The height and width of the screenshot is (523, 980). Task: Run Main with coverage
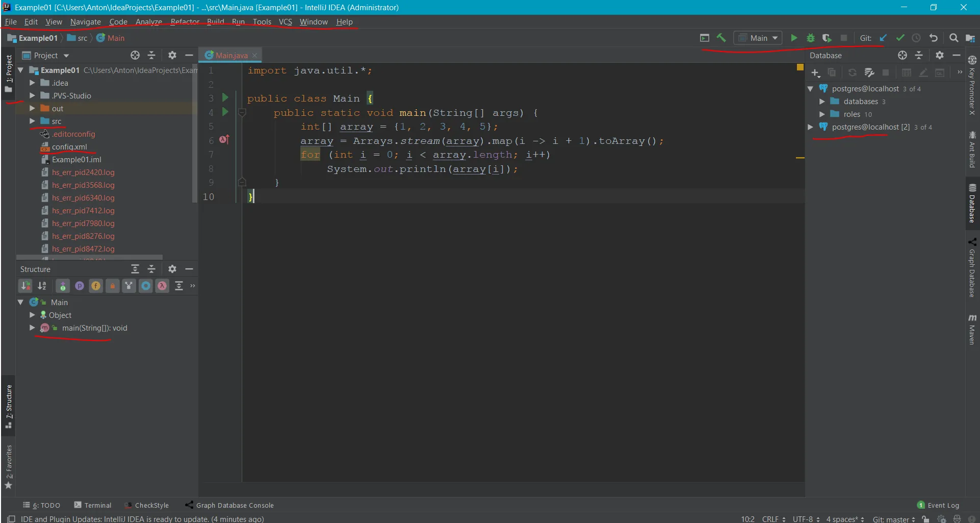[827, 38]
